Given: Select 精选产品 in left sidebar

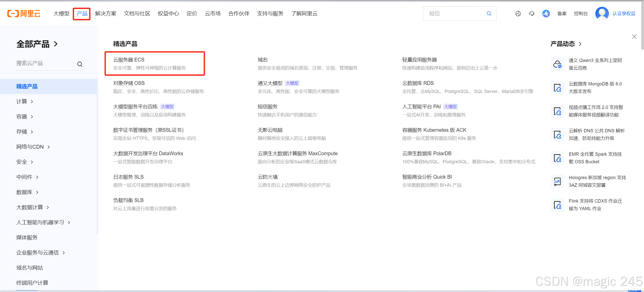Looking at the screenshot, I should click(27, 86).
